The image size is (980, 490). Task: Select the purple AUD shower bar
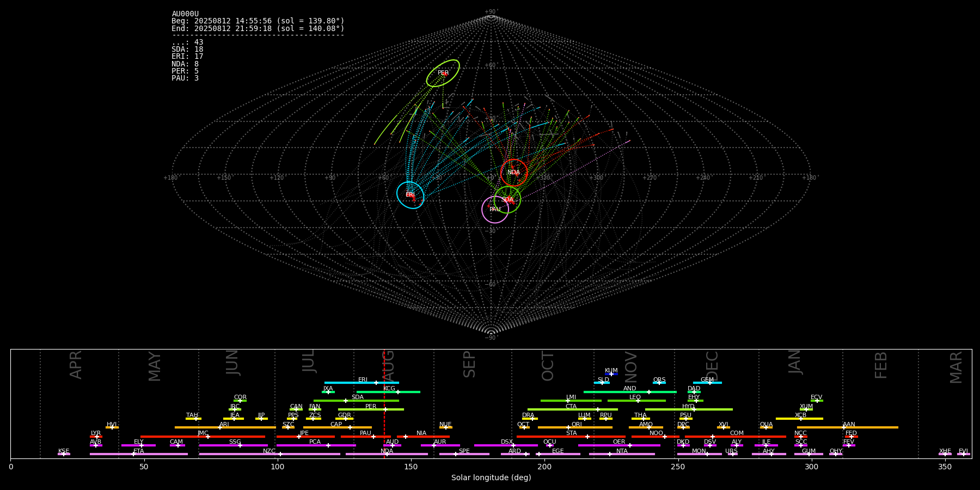[x=392, y=445]
